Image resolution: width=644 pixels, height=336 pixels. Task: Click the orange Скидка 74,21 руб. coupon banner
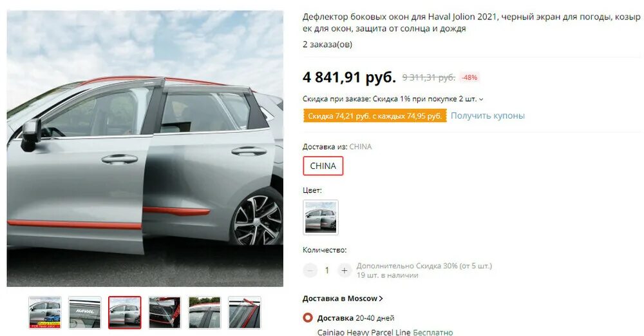click(x=375, y=116)
